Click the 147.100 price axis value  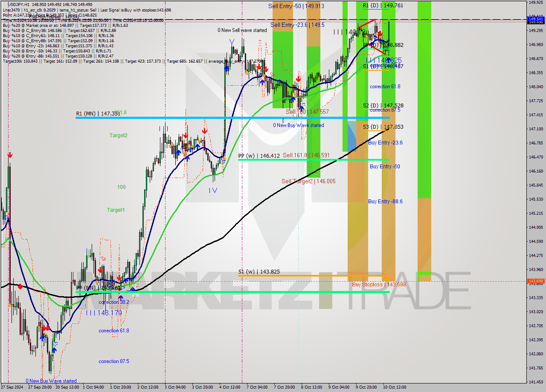pos(536,129)
